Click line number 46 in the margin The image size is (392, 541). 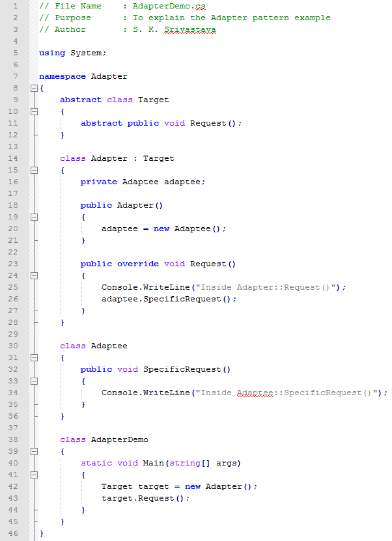[13, 533]
